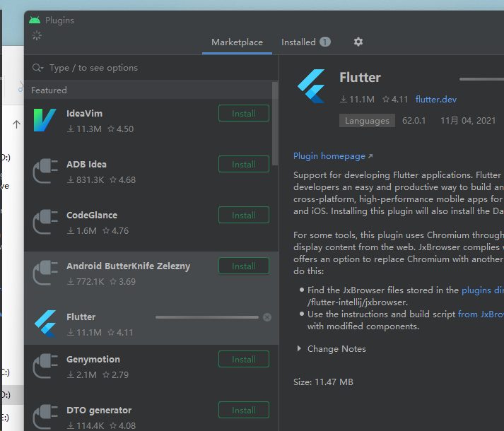Select the ADB Idea plugin name
Screen dimensions: 504x431
86,164
